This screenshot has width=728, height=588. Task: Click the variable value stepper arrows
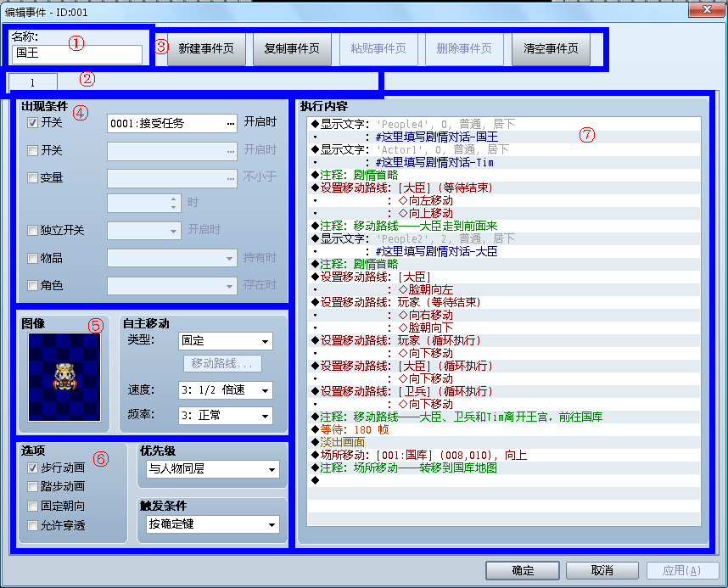tap(173, 203)
